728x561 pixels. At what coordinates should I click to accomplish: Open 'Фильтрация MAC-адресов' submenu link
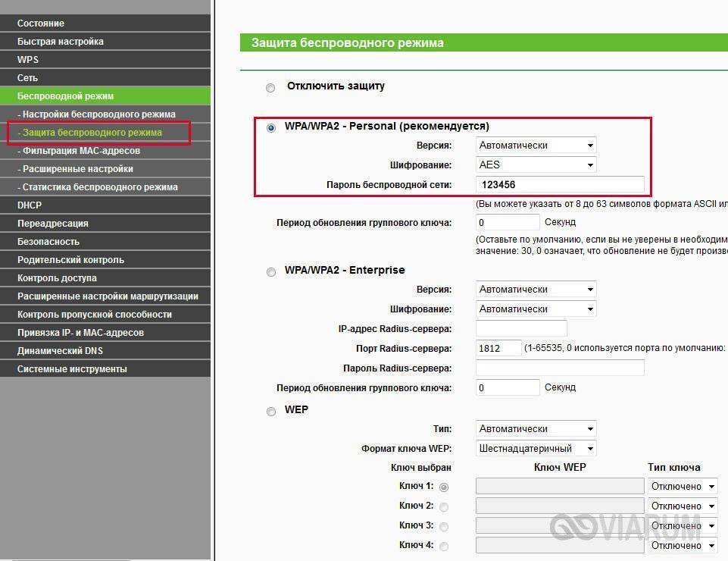pyautogui.click(x=81, y=151)
